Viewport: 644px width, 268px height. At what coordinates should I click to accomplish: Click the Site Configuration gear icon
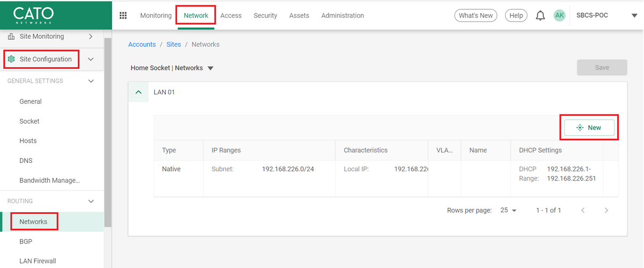(x=11, y=59)
